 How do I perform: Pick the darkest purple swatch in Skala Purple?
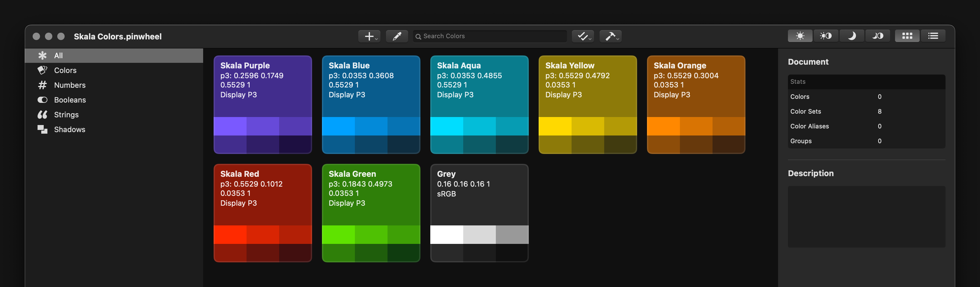(x=295, y=145)
